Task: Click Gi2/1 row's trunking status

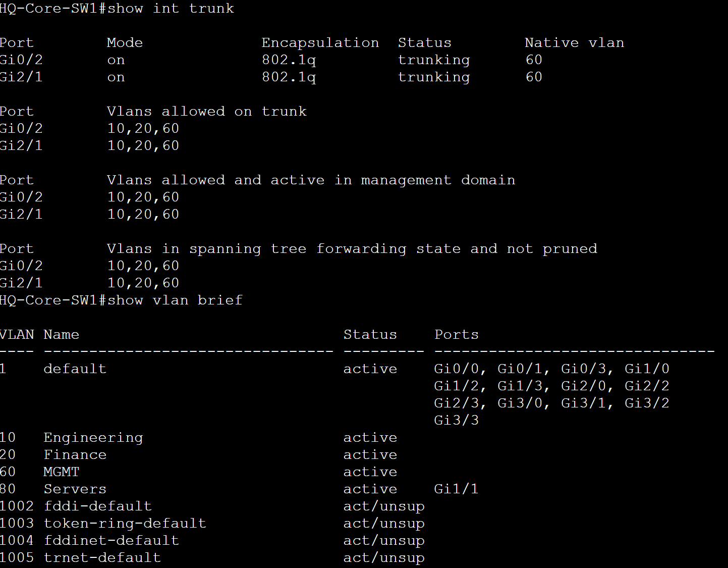Action: [433, 77]
